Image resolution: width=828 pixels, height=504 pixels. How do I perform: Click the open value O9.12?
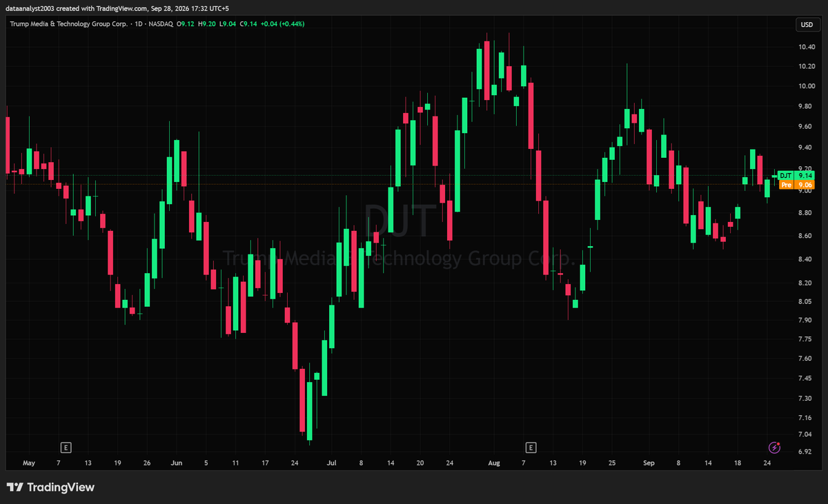pos(185,23)
